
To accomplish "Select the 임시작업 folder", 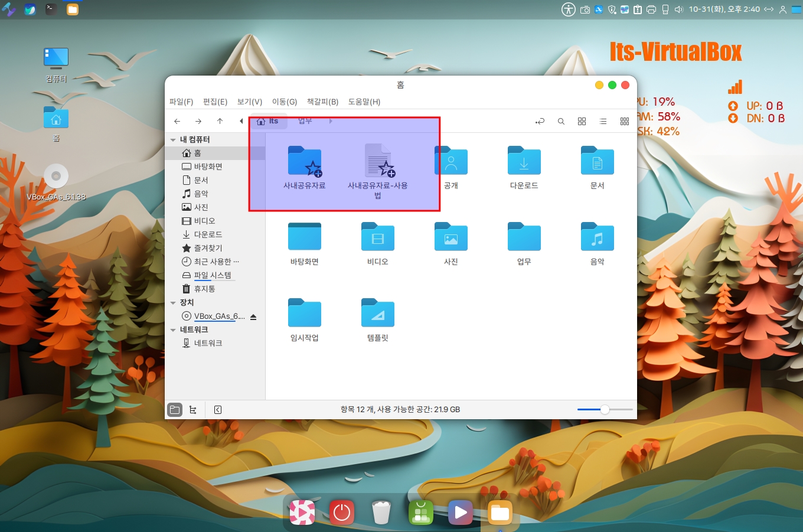I will [305, 319].
